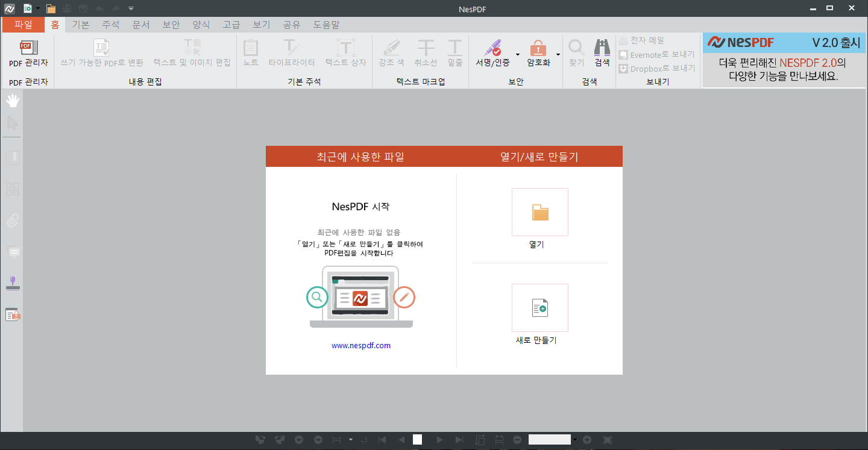Click the 찾기 magnifier icon
Viewport: 868px width, 450px height.
coord(576,48)
